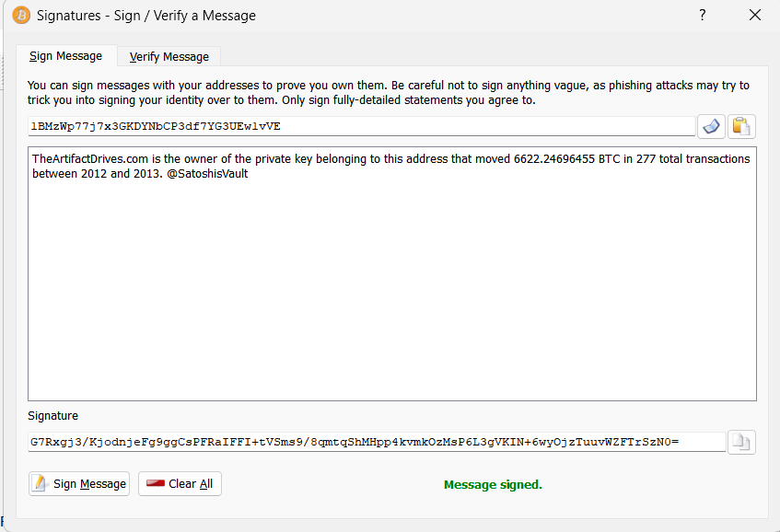
Task: Click "@SatoshisVault" in the message text
Action: 208,174
